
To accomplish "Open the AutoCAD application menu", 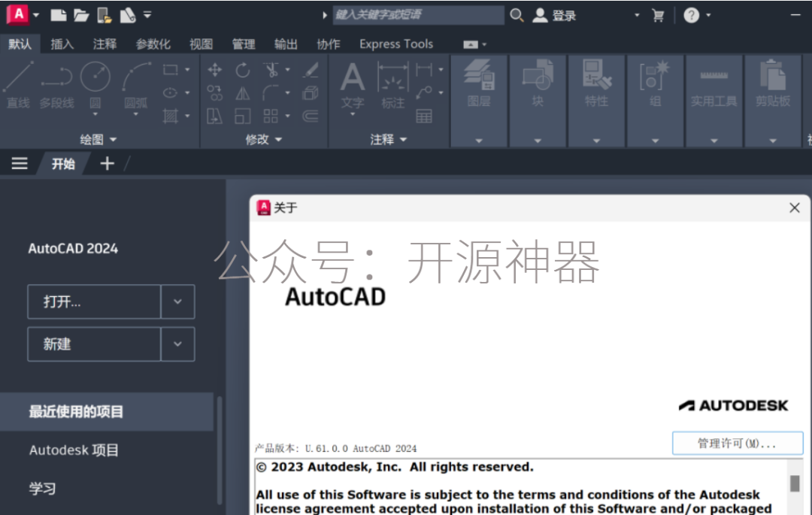I will pos(18,14).
